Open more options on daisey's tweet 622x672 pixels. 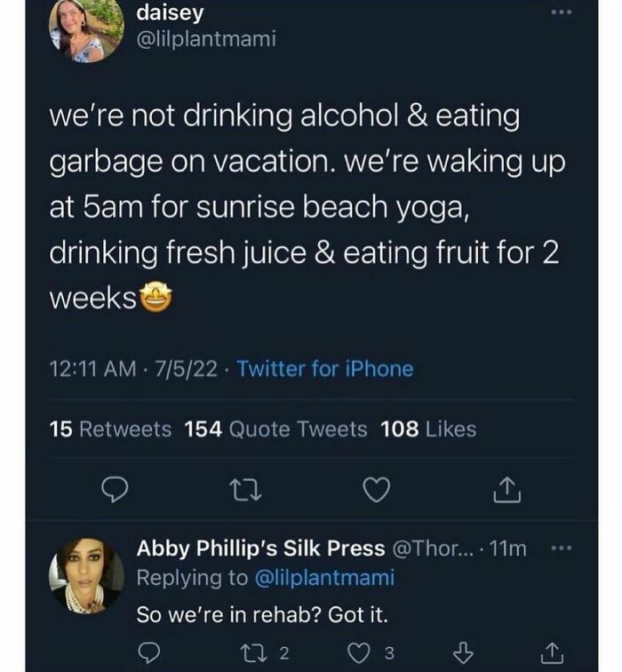click(556, 14)
